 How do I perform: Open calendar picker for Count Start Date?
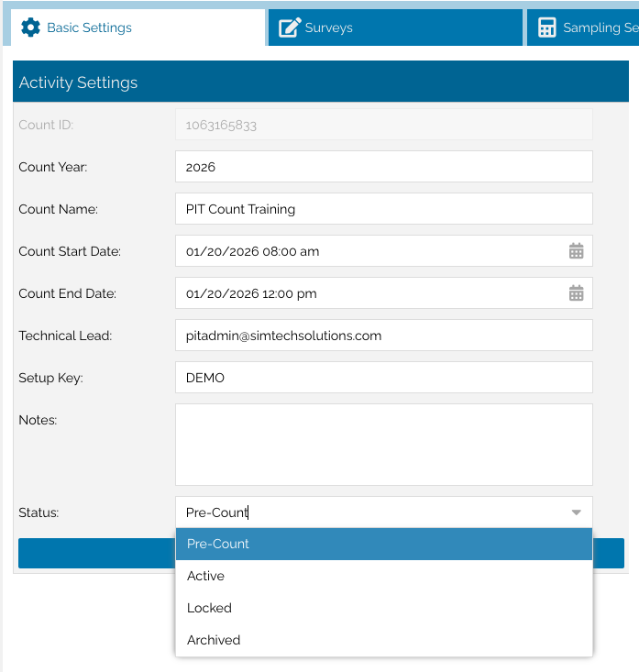tap(576, 251)
